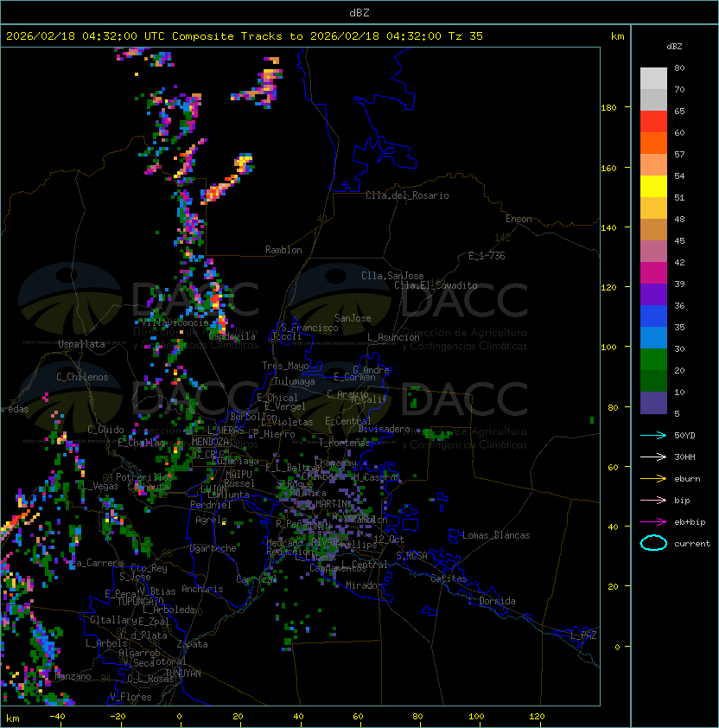Click the 'Lomas_Blancas' map label
This screenshot has width=719, height=728.
[x=496, y=535]
